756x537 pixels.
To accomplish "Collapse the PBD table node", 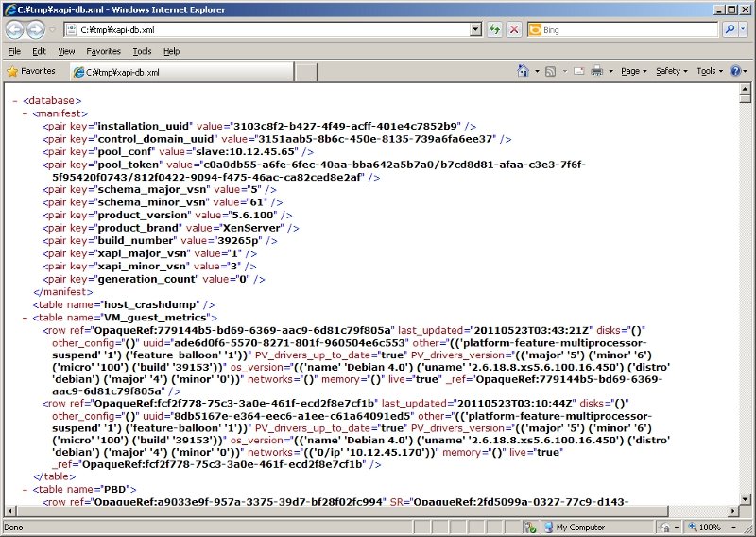I will click(25, 489).
